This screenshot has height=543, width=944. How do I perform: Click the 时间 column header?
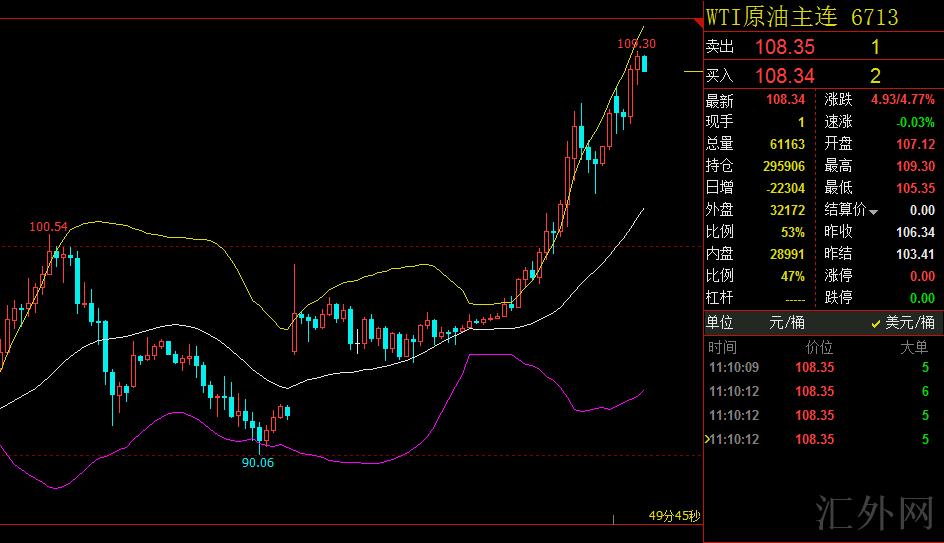[722, 347]
